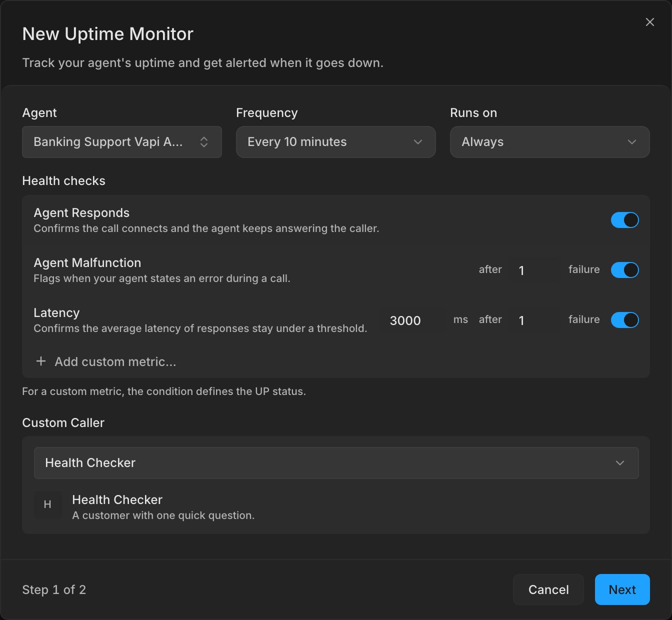Turn off the Latency health check

[624, 320]
